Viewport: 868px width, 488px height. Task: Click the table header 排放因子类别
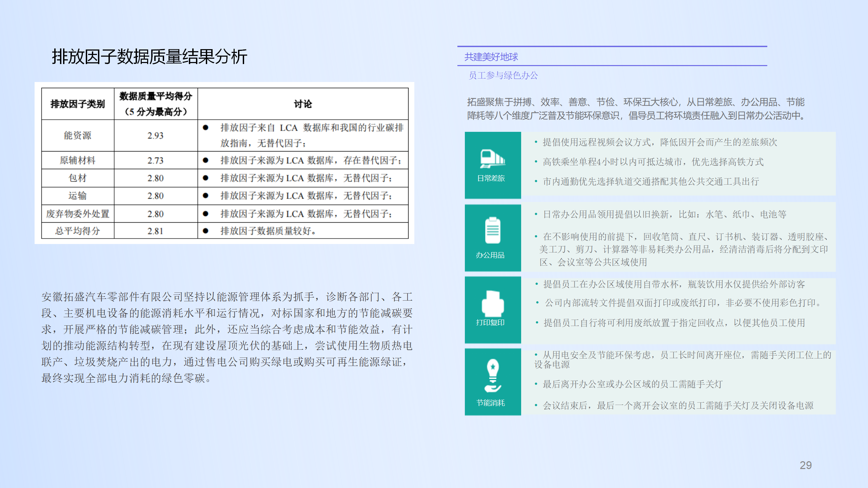(x=78, y=104)
